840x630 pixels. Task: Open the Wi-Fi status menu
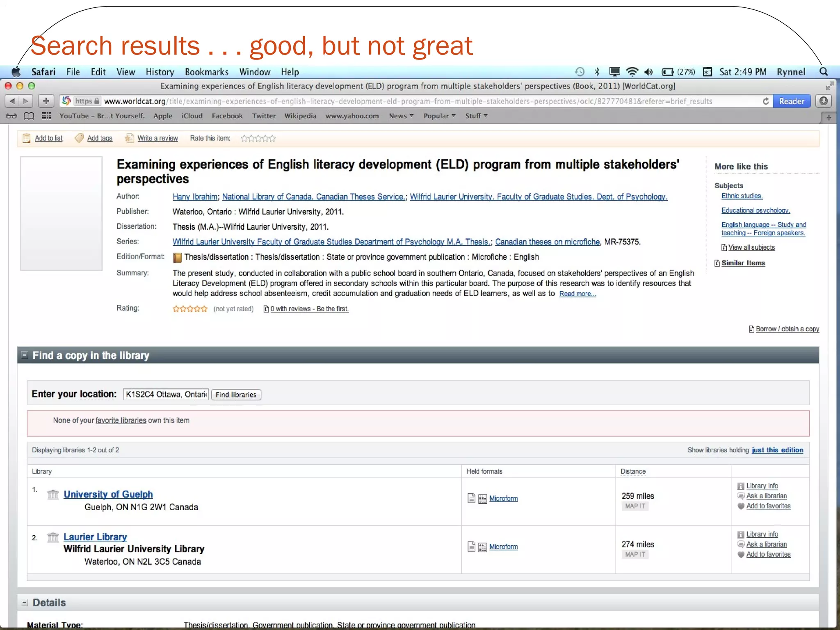632,72
